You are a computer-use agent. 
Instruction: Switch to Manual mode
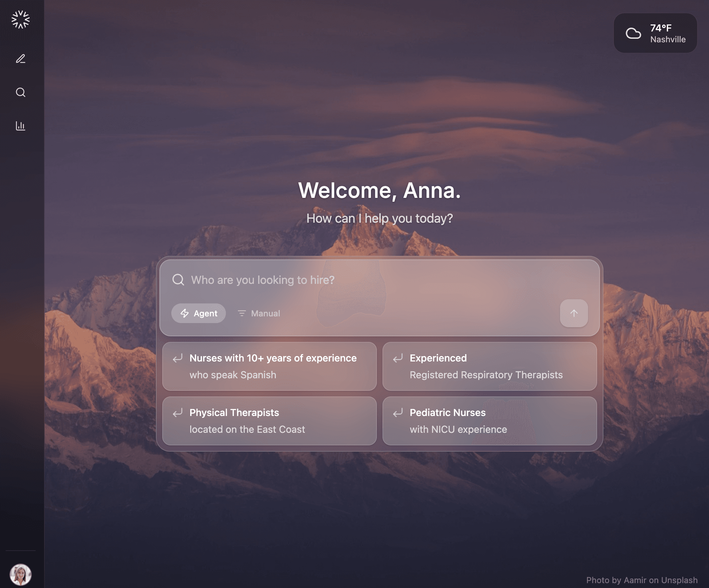click(x=265, y=313)
